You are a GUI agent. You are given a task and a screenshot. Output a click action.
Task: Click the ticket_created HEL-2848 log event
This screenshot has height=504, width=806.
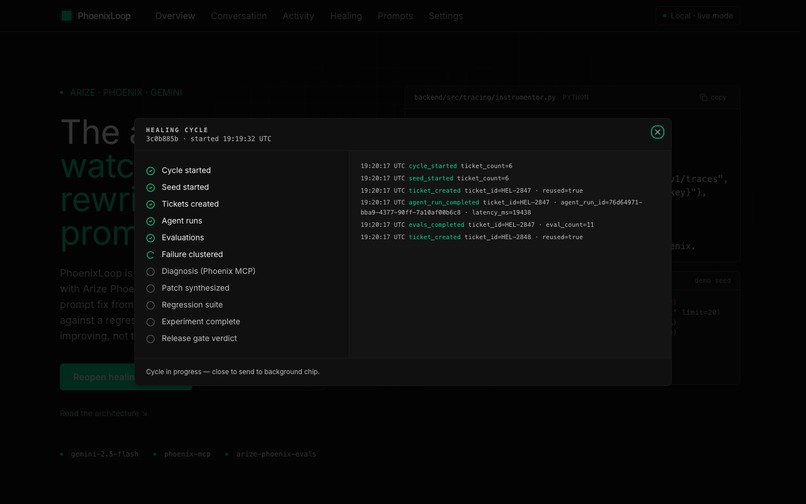(x=471, y=237)
